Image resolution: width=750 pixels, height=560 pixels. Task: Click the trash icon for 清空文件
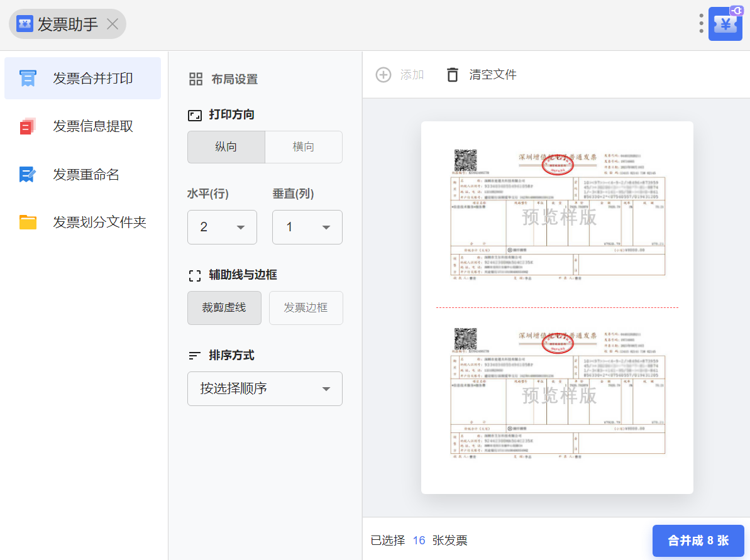pos(453,75)
